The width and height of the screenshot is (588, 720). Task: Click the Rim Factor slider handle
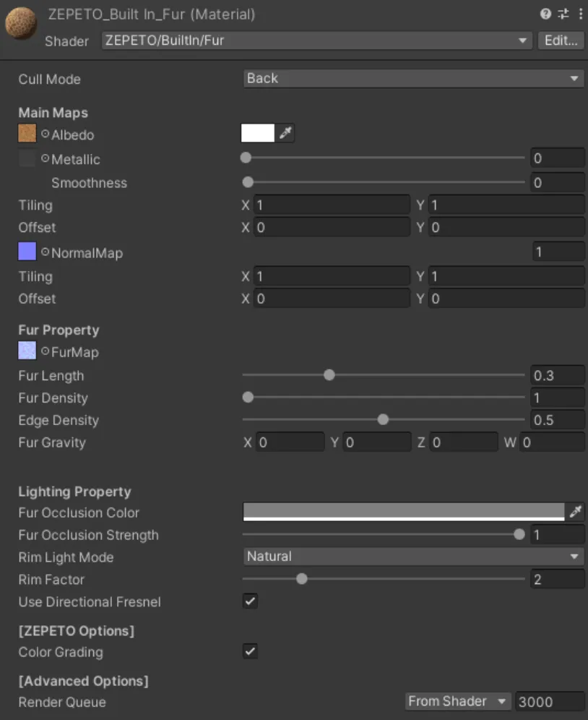point(301,579)
